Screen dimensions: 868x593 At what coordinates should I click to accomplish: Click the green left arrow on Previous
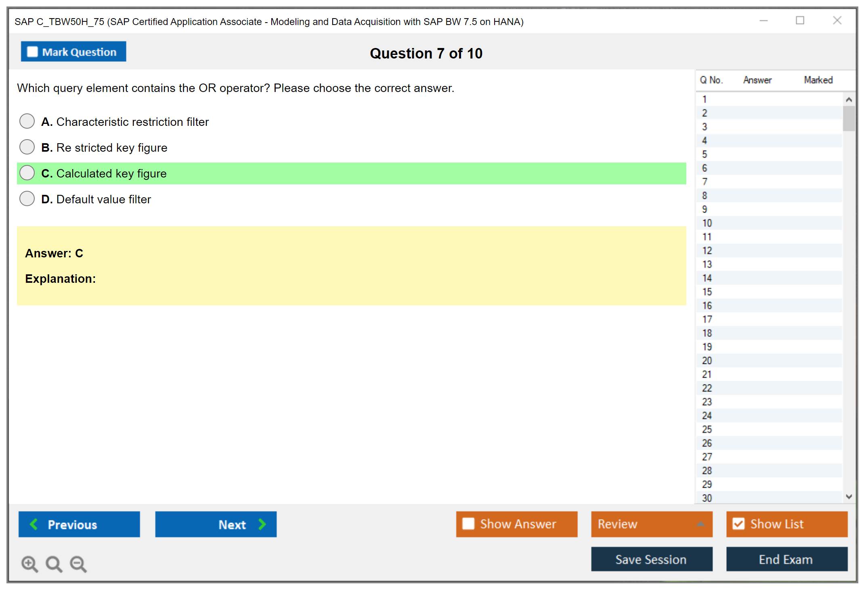tap(34, 524)
